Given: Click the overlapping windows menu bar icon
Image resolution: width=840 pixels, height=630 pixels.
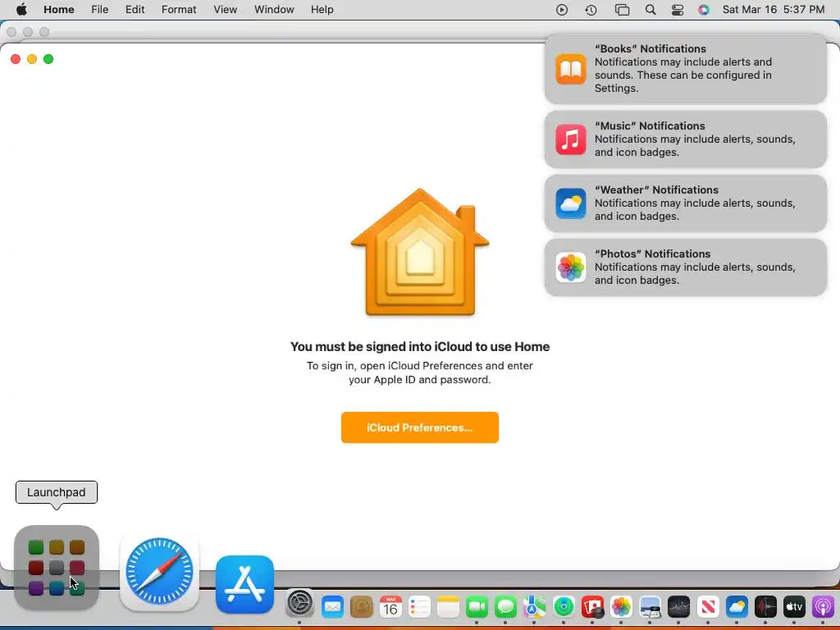Looking at the screenshot, I should pyautogui.click(x=622, y=10).
